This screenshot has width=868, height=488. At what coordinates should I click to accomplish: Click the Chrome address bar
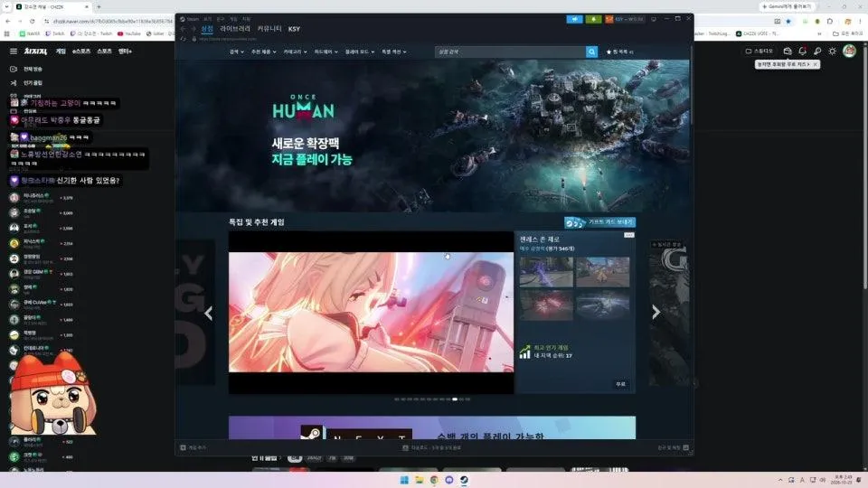113,21
